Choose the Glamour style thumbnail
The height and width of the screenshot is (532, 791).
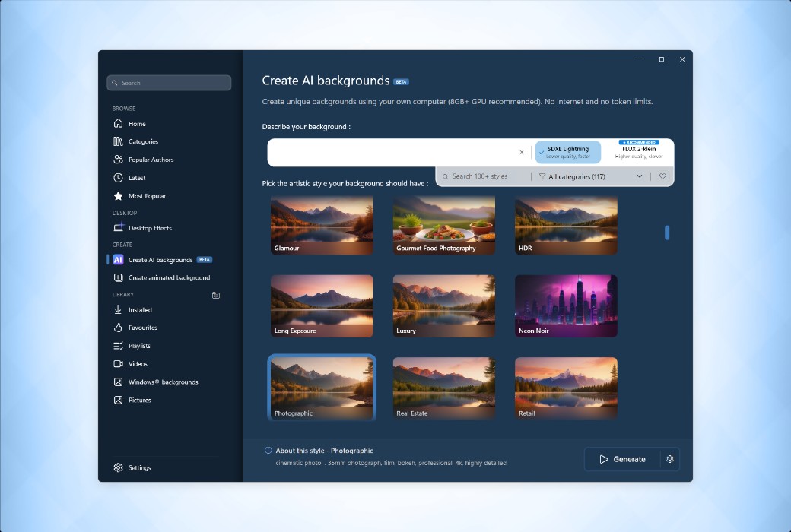[x=322, y=225]
